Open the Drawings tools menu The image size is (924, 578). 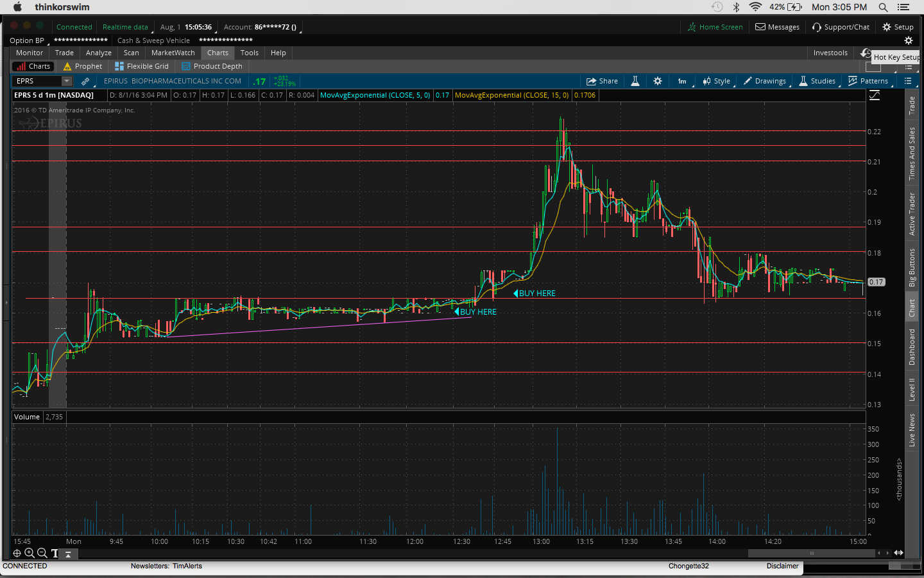click(764, 81)
